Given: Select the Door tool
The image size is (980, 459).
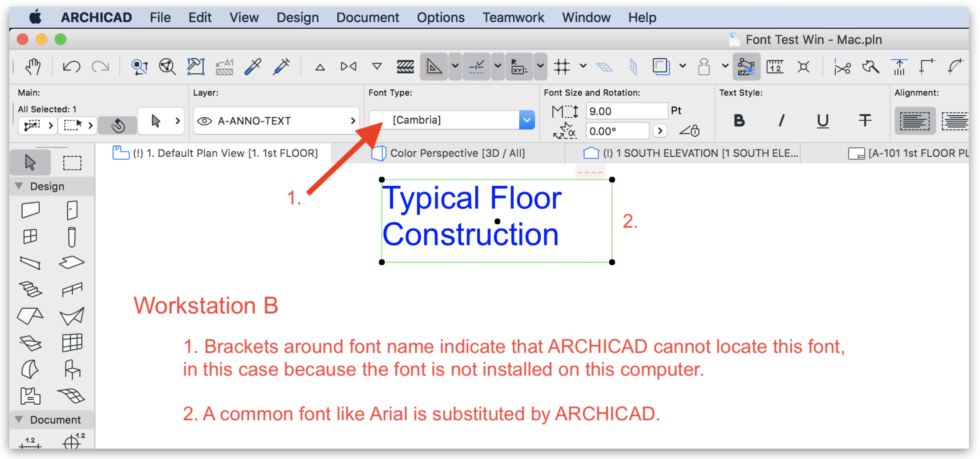Looking at the screenshot, I should (x=72, y=210).
